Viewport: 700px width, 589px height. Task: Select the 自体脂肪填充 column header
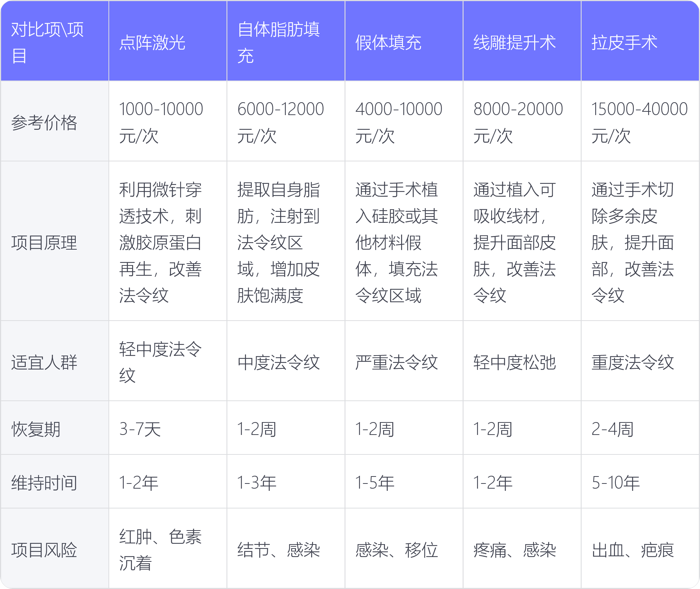click(286, 41)
